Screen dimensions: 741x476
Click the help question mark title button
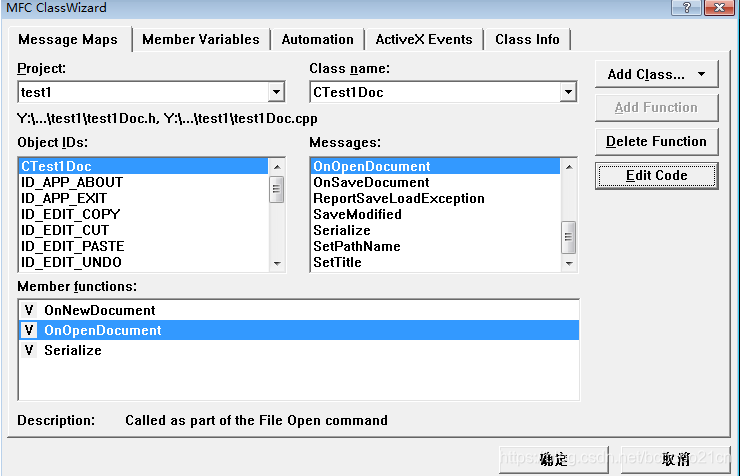[x=687, y=7]
